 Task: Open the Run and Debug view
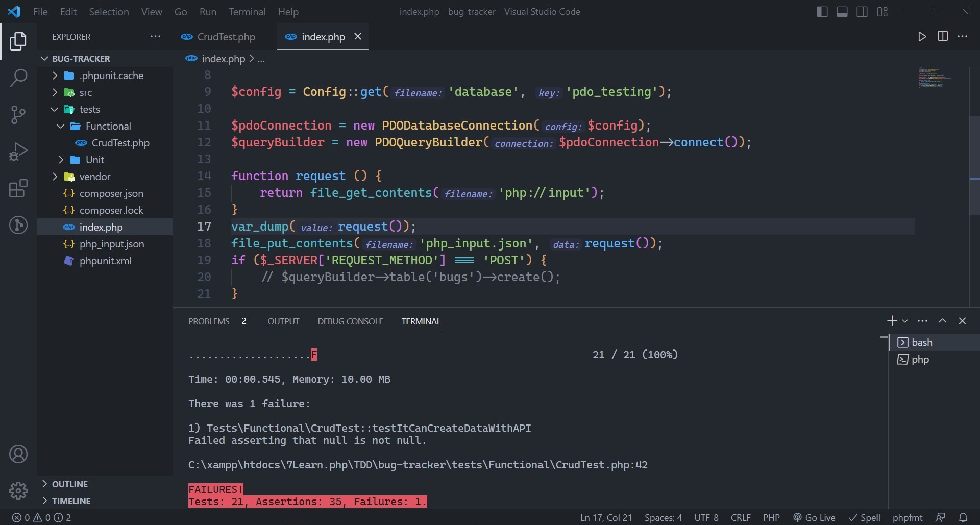(18, 152)
